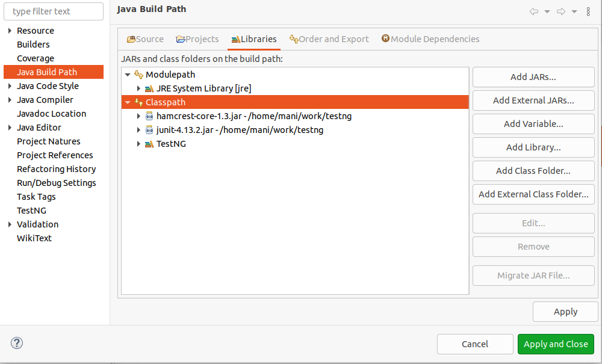
Task: Click the back navigation arrow icon
Action: coord(533,11)
